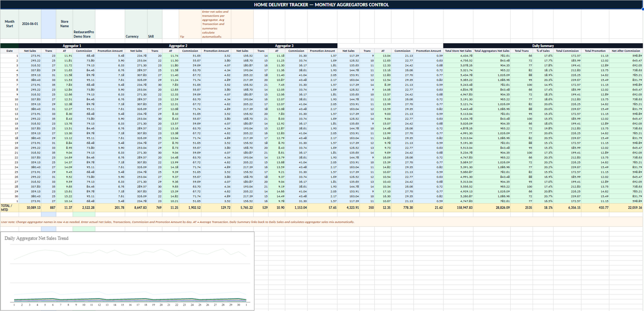Image resolution: width=644 pixels, height=311 pixels.
Task: Edit the month start date 2026-06-01
Action: click(30, 24)
